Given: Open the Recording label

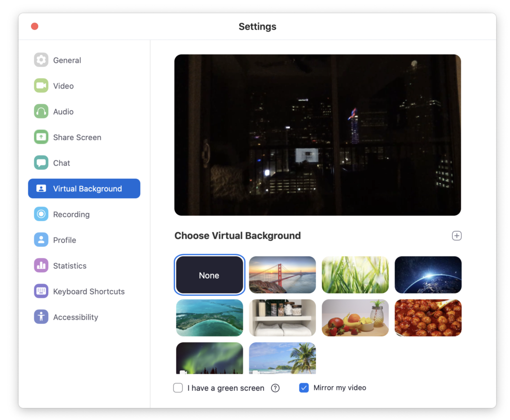Looking at the screenshot, I should pyautogui.click(x=71, y=214).
